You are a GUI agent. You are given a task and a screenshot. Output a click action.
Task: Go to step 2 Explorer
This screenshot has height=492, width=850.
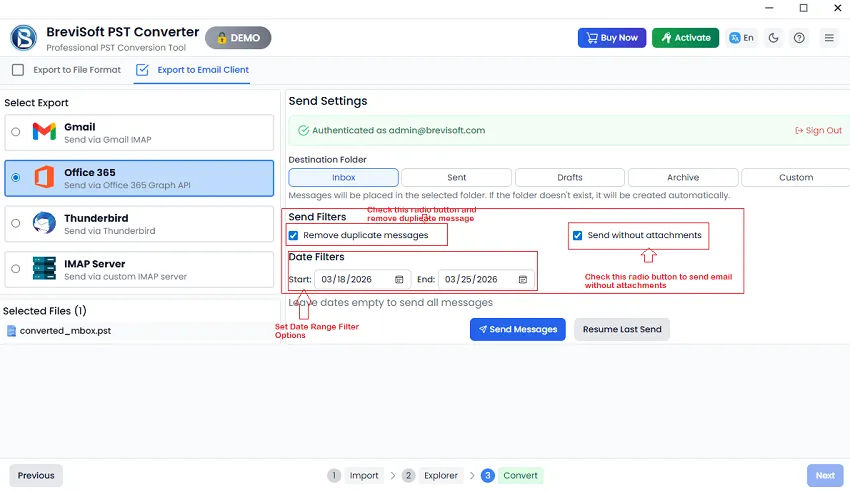pyautogui.click(x=432, y=476)
